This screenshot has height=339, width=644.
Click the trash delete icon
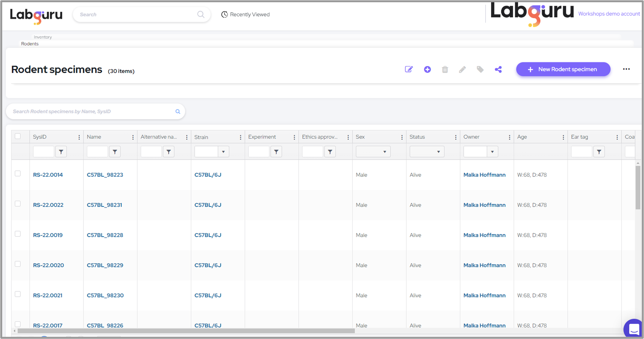[445, 69]
